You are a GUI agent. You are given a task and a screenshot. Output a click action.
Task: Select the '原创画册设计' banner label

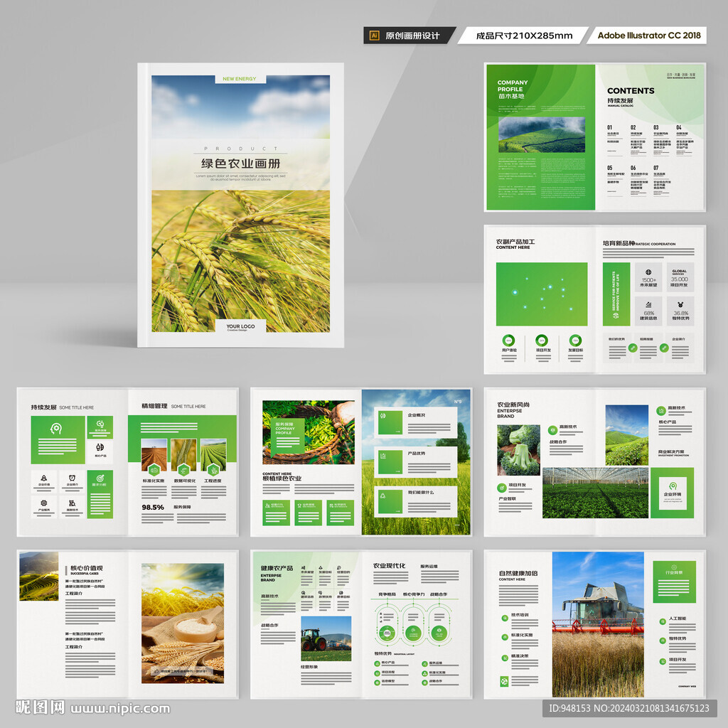click(x=412, y=36)
